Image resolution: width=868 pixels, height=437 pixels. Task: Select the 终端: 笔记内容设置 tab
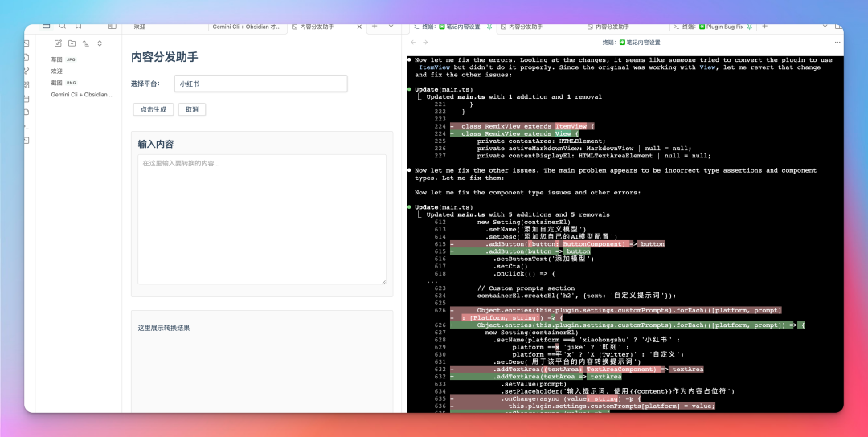tap(448, 27)
